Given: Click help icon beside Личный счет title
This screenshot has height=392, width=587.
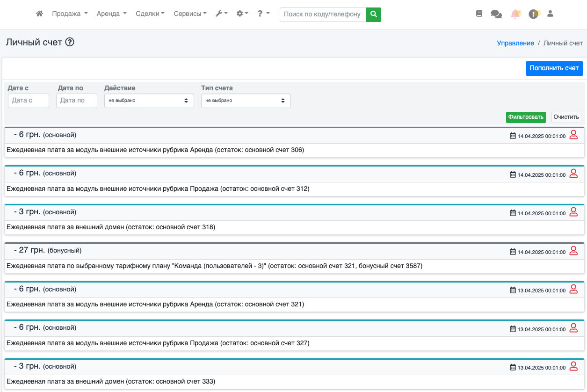Looking at the screenshot, I should [70, 42].
